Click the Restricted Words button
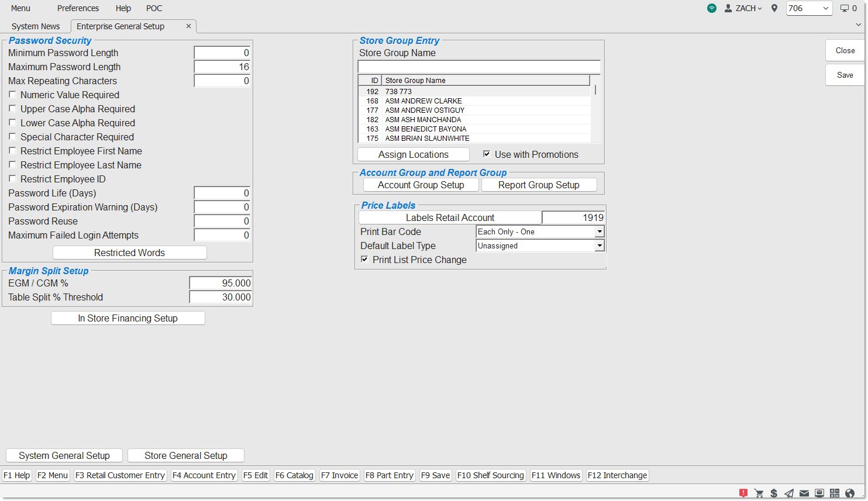 pos(129,253)
